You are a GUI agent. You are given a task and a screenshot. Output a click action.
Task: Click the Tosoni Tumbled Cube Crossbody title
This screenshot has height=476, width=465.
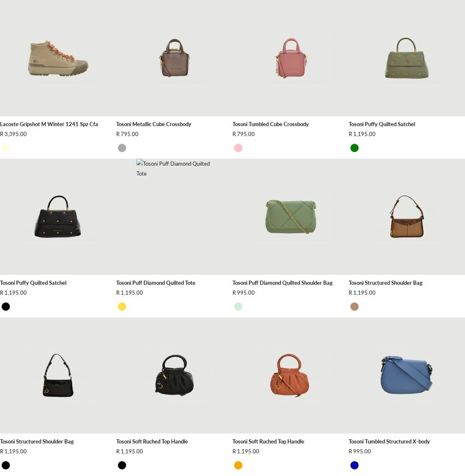click(x=270, y=124)
